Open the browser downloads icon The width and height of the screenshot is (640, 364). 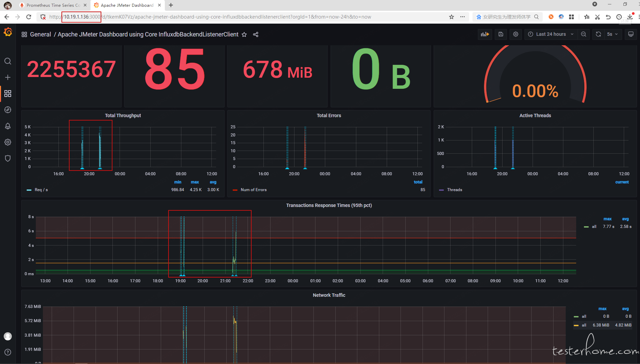pyautogui.click(x=630, y=17)
